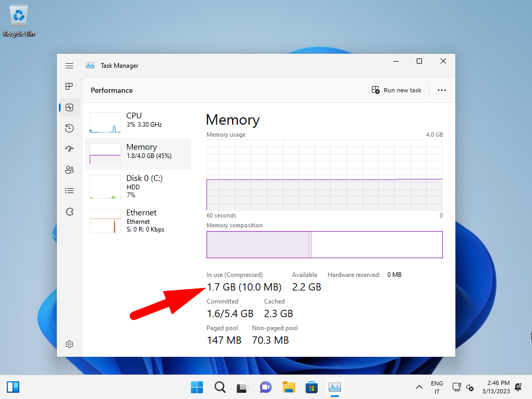Click the Paged pool value 147 MB

coord(224,340)
